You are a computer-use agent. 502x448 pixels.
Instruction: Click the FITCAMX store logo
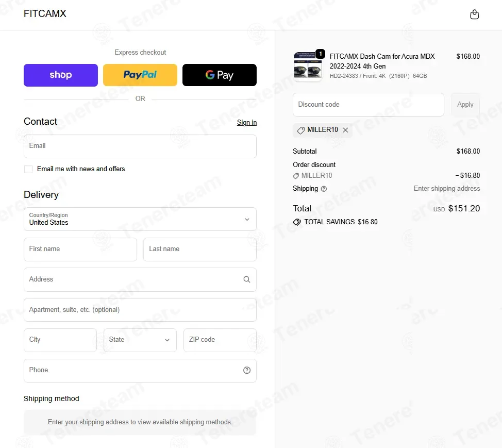[x=45, y=13]
